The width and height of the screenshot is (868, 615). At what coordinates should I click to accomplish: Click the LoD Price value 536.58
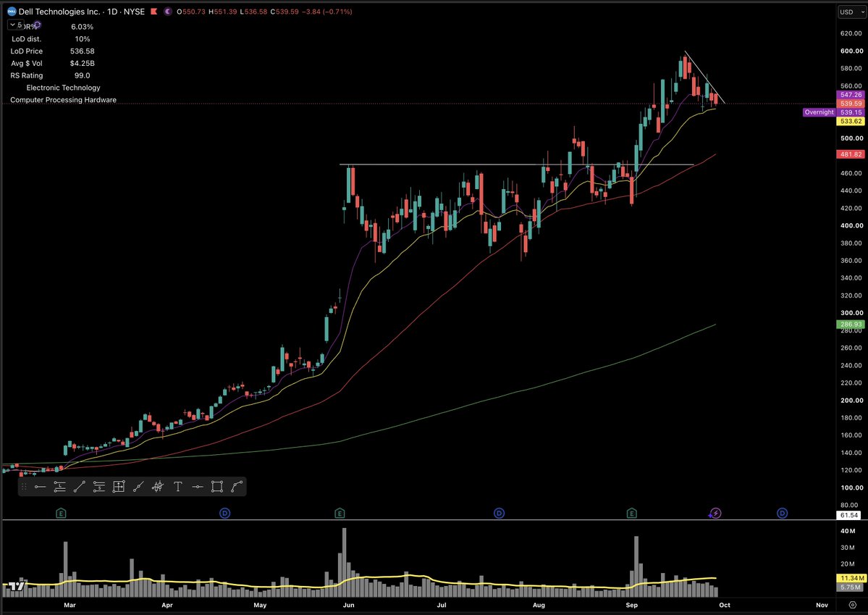pos(82,51)
